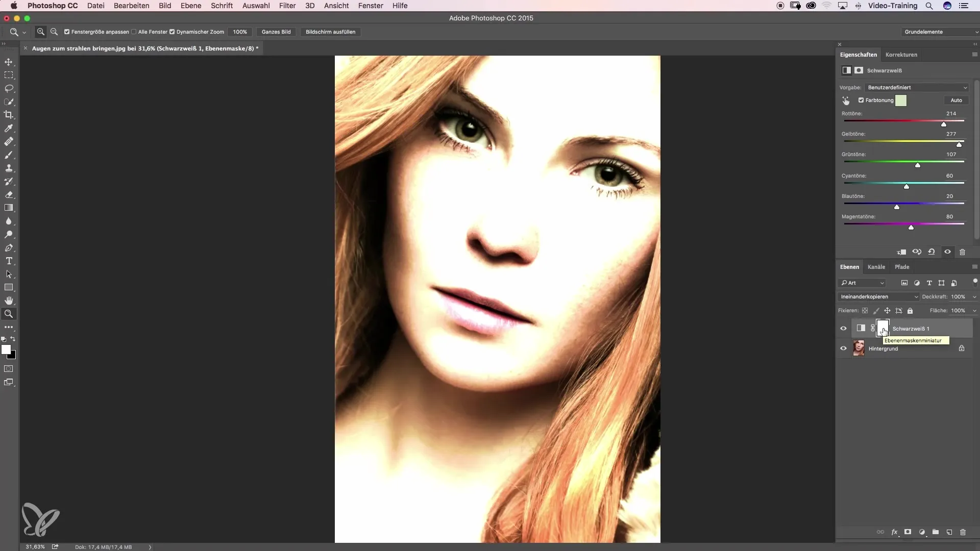
Task: Click the Farbtonung tint color swatch
Action: coord(901,101)
